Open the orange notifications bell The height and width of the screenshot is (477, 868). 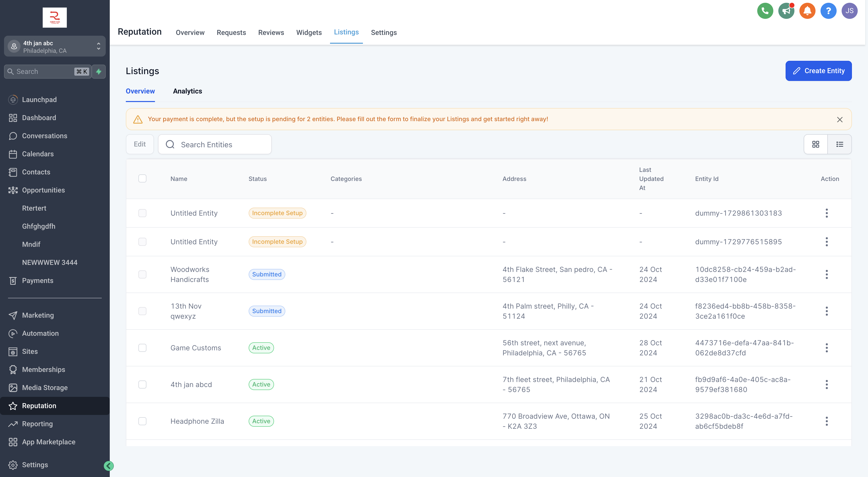807,11
